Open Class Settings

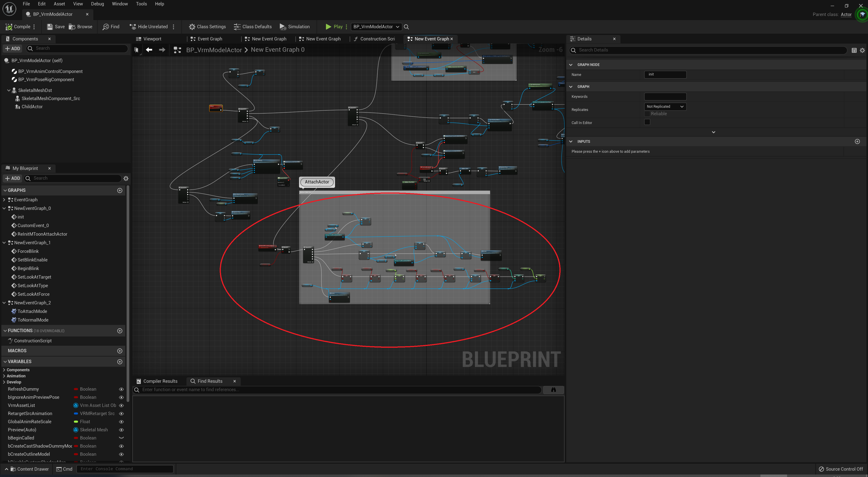[x=207, y=27]
